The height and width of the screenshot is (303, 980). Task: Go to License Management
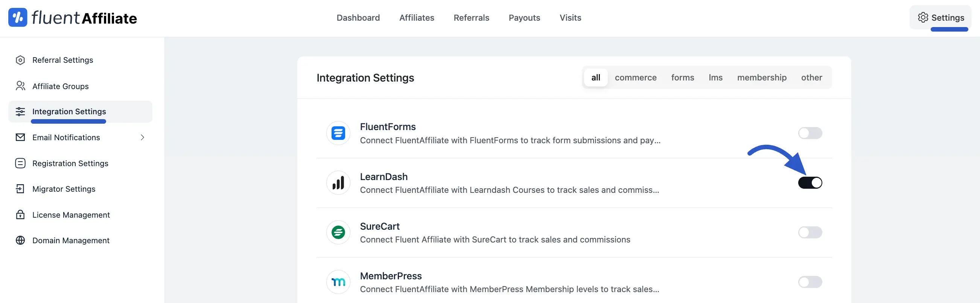click(x=80, y=214)
